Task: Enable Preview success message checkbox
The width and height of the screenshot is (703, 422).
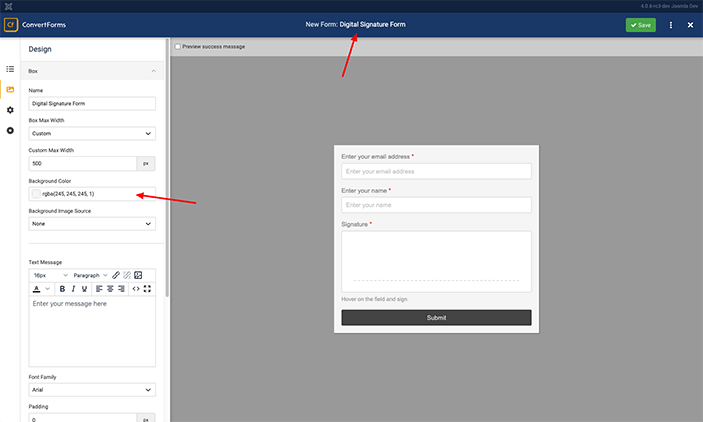Action: [x=178, y=47]
